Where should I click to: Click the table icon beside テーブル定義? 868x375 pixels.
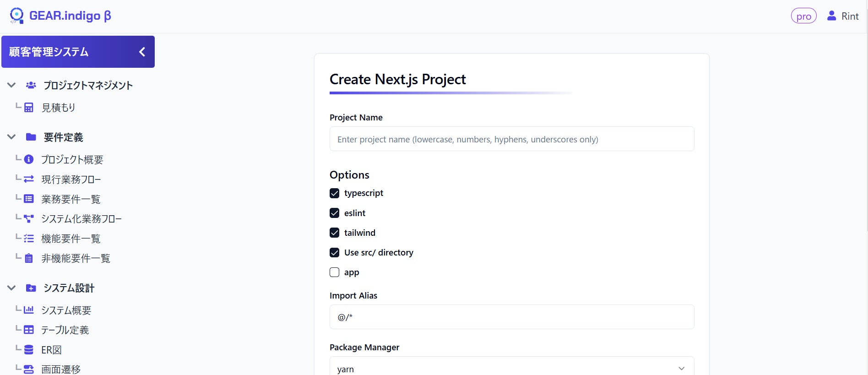click(x=29, y=330)
